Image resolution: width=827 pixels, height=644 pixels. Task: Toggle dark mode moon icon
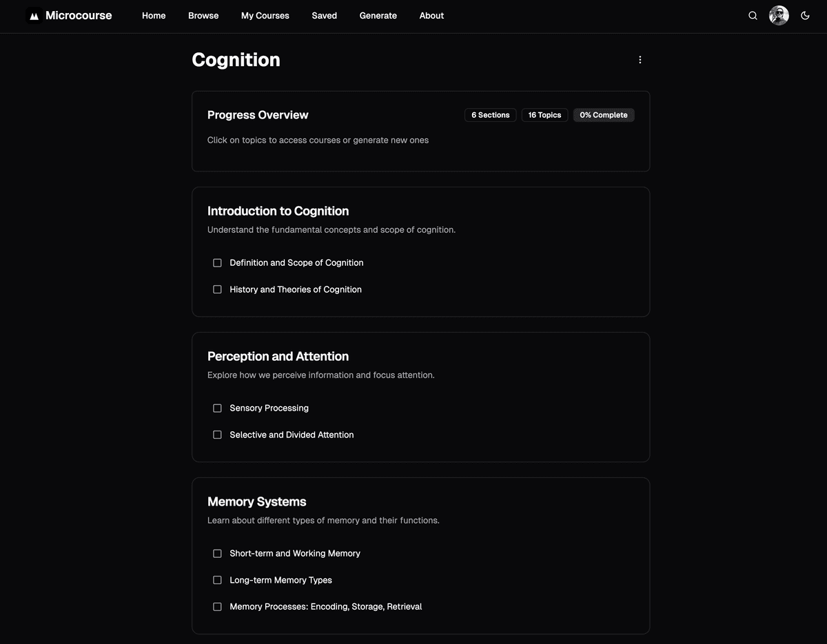coord(805,16)
